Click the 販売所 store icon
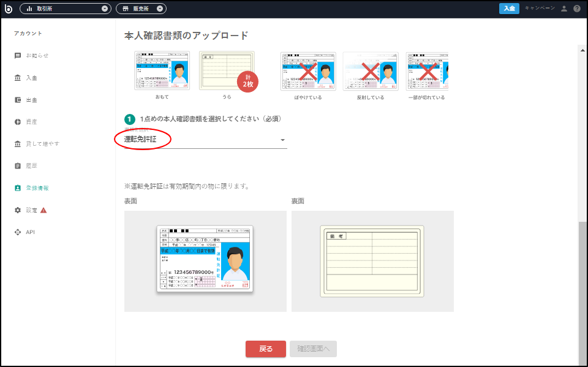Viewport: 588px width, 367px height. (126, 9)
